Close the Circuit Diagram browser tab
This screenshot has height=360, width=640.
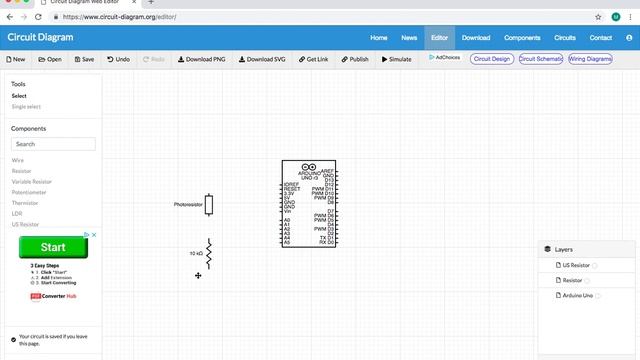tap(134, 2)
